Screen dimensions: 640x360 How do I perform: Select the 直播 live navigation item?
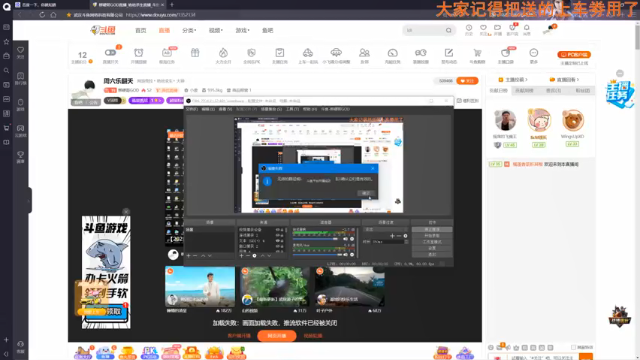(x=164, y=31)
